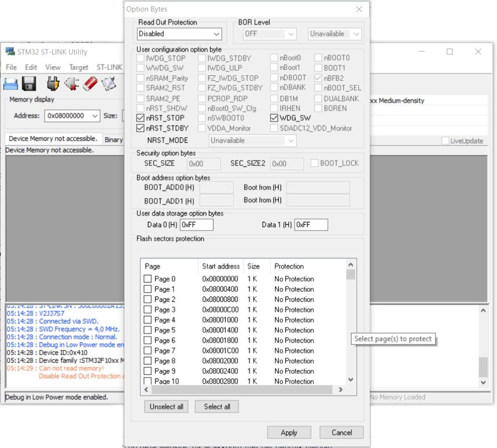
Task: Click the log panel scroll down arrow
Action: (x=483, y=382)
